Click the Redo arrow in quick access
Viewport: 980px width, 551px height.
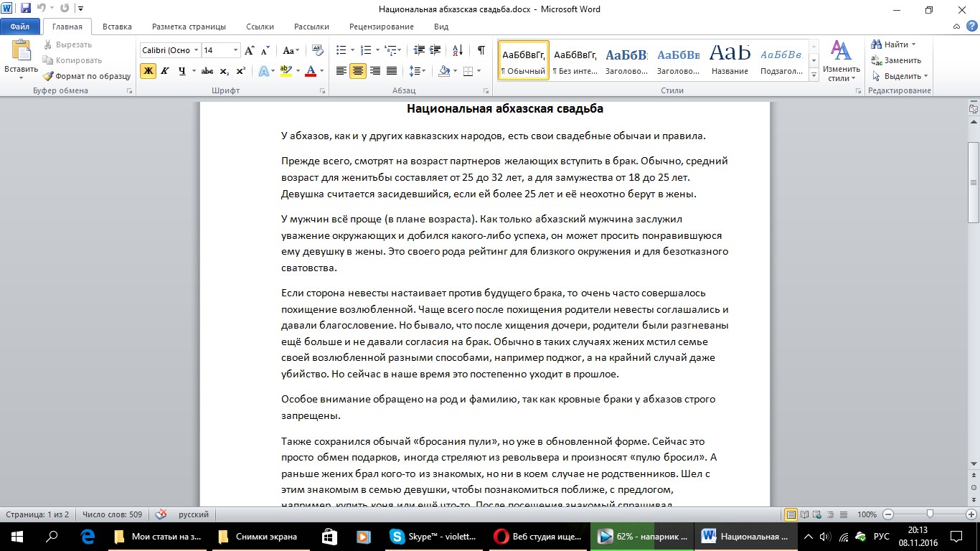[65, 9]
